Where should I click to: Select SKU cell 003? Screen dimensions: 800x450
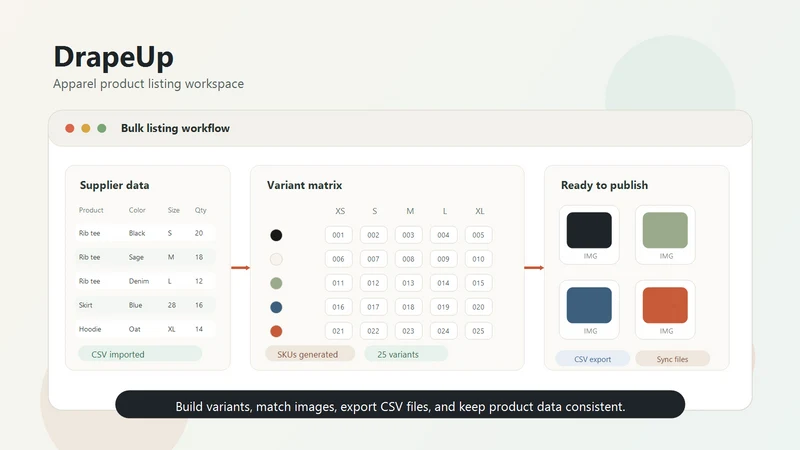coord(408,235)
